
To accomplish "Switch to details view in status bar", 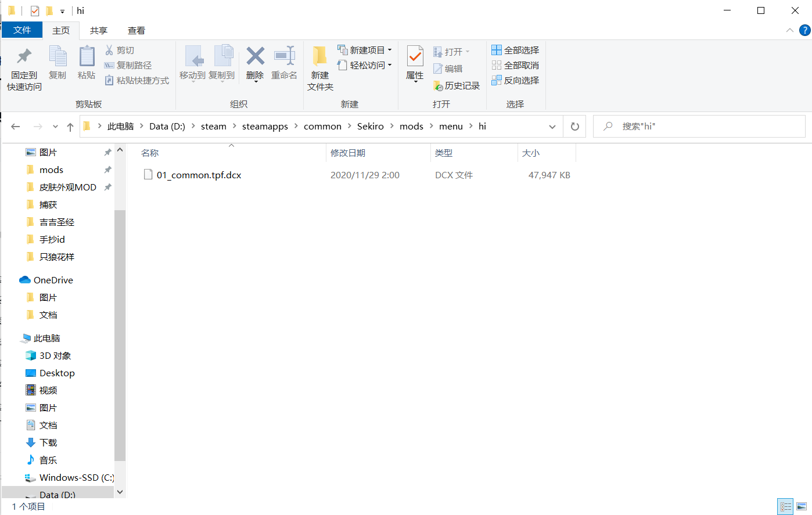I will click(785, 507).
